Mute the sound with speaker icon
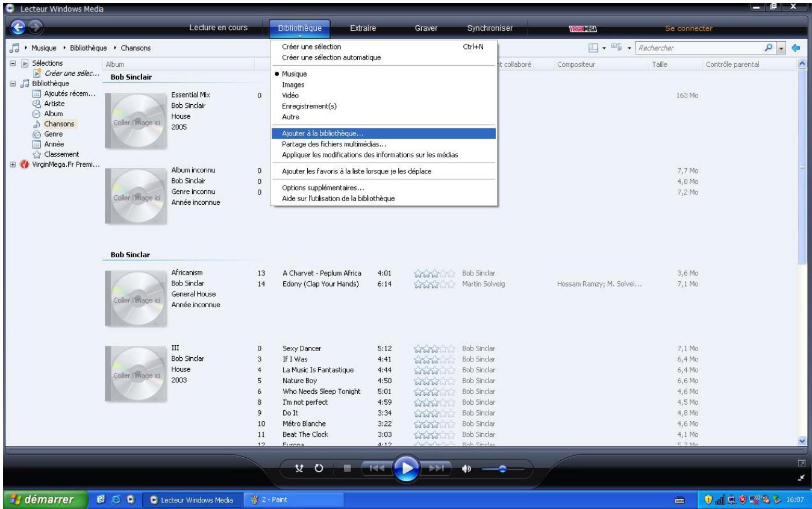Viewport: 812px width, 509px height. pos(466,468)
